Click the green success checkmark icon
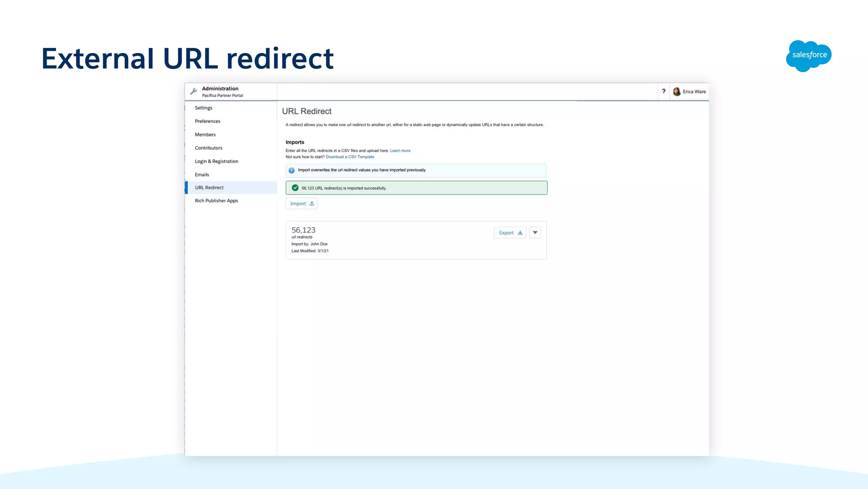Screen dimensions: 868x489 295,188
